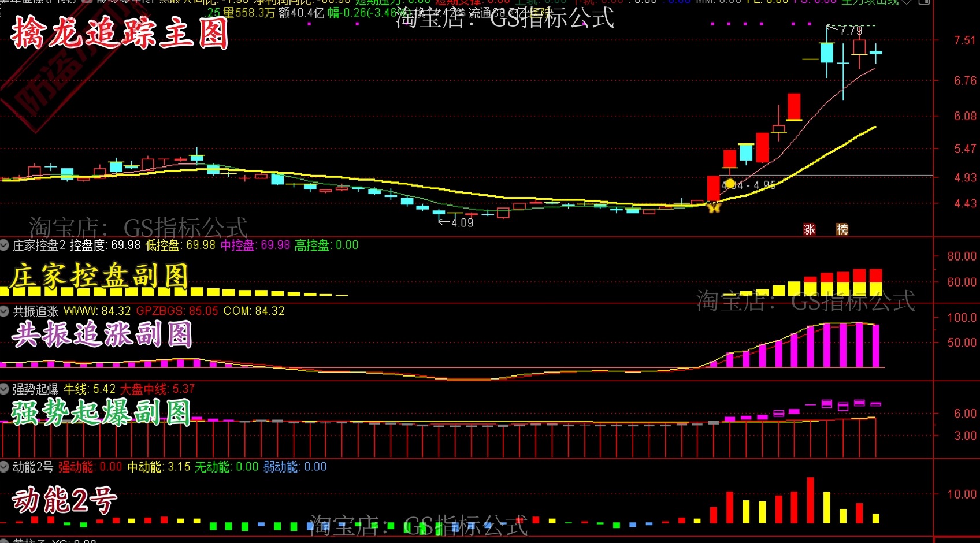980x543 pixels.
Task: Click the yellow butterfly signal marker
Action: click(x=714, y=207)
